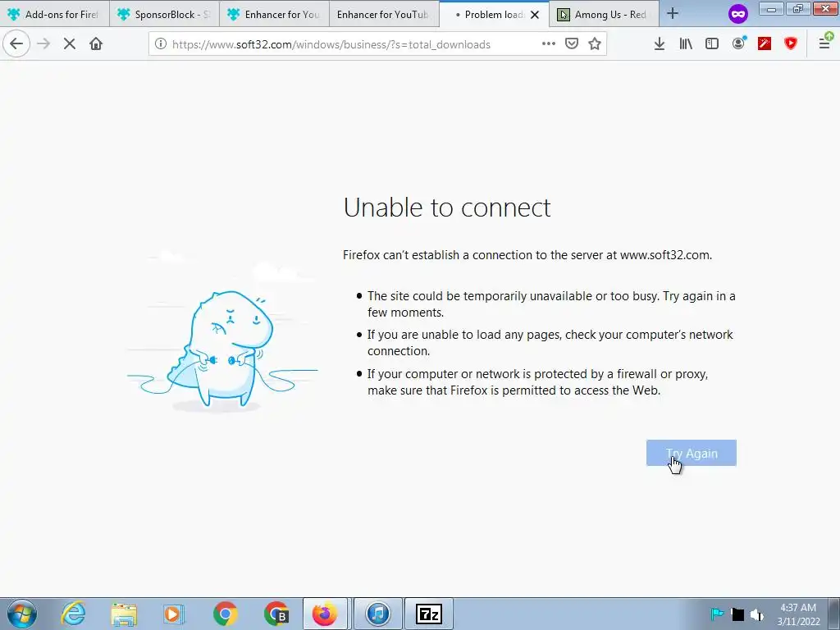Click the temporarily unavailable bullet text

[551, 304]
